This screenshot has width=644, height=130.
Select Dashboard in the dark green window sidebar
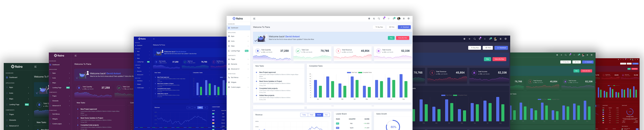pos(18,77)
